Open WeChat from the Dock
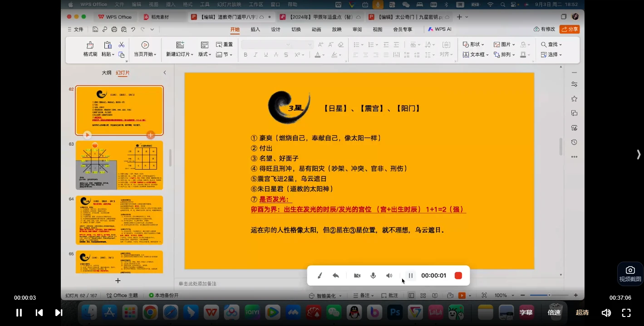The height and width of the screenshot is (326, 644). click(334, 312)
